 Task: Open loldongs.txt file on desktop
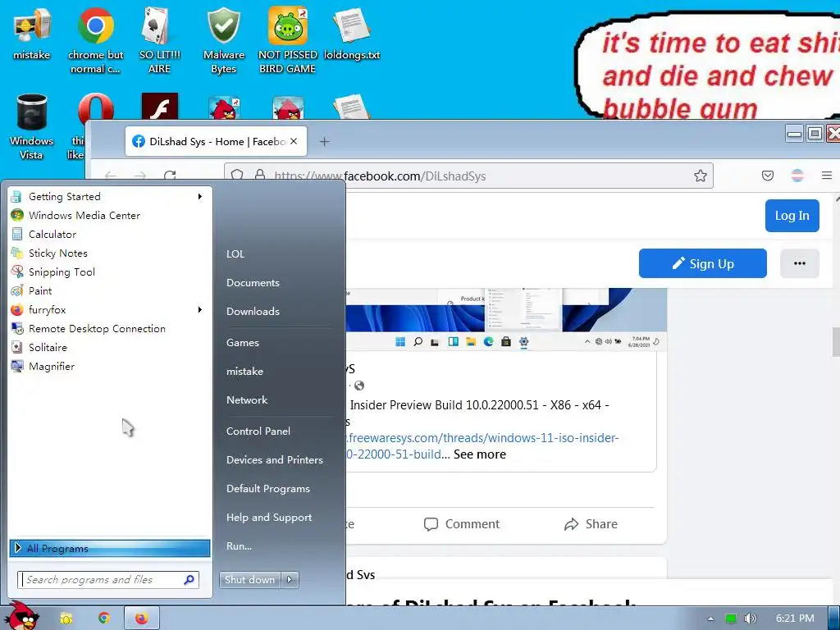point(352,33)
